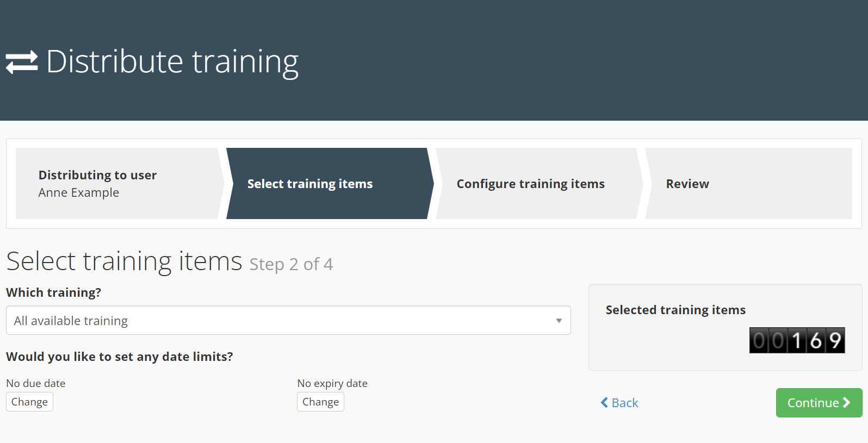Click the 'No expiry date' text
Image resolution: width=868 pixels, height=443 pixels.
point(332,383)
